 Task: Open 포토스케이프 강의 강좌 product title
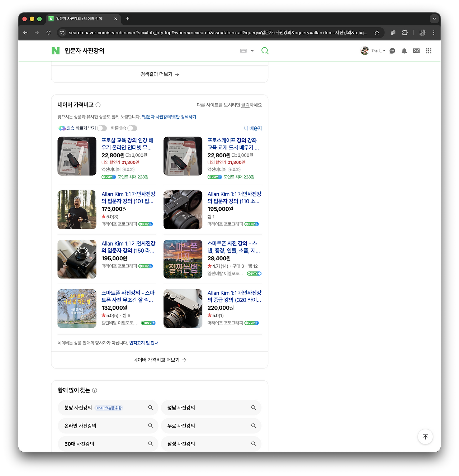click(x=233, y=144)
